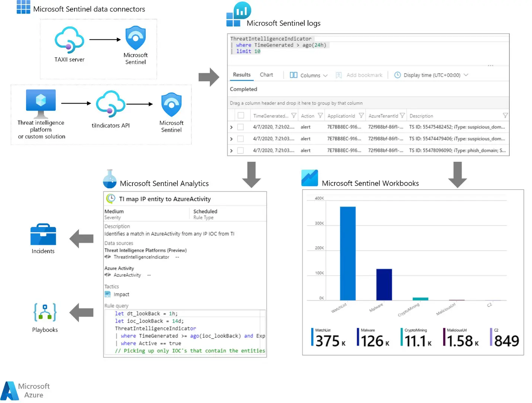Screen dimensions: 532x403
Task: Check the first alert row's checkbox
Action: coord(240,127)
